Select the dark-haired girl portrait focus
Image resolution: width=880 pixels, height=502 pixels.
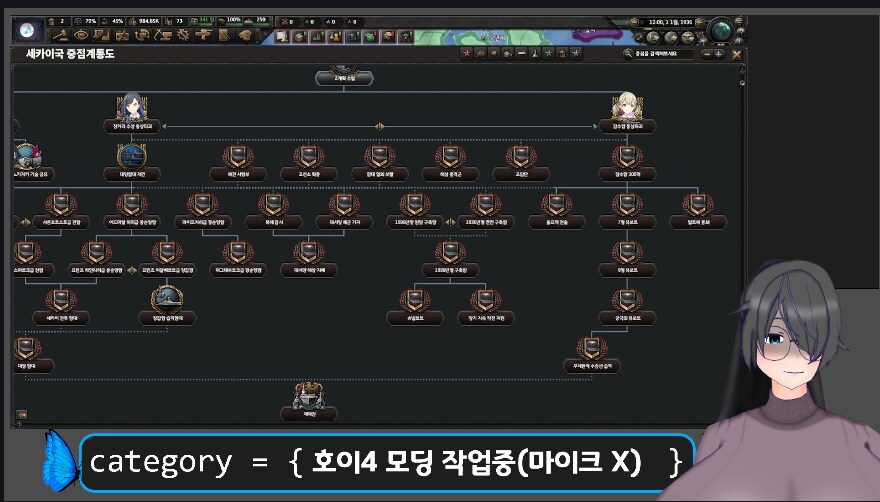pyautogui.click(x=132, y=108)
